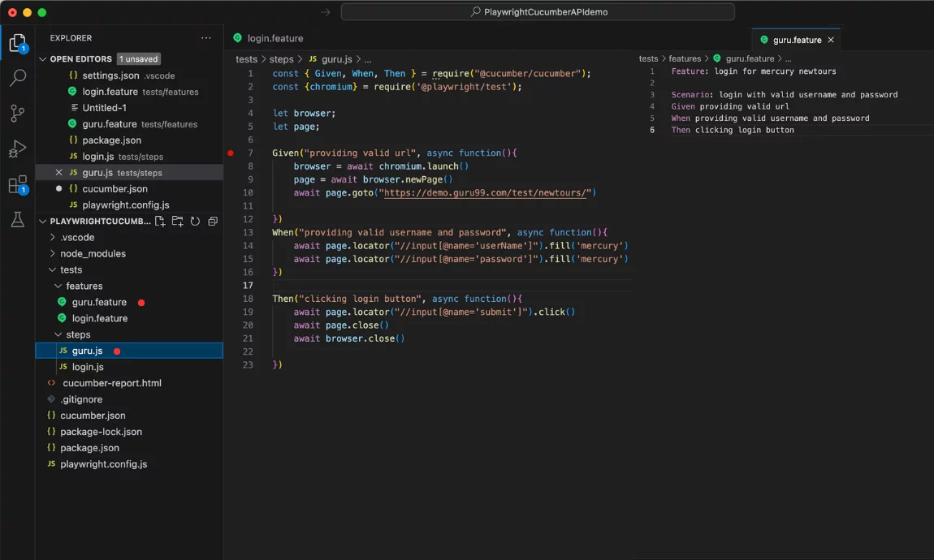Click the New Folder icon in explorer header
934x560 pixels.
177,222
